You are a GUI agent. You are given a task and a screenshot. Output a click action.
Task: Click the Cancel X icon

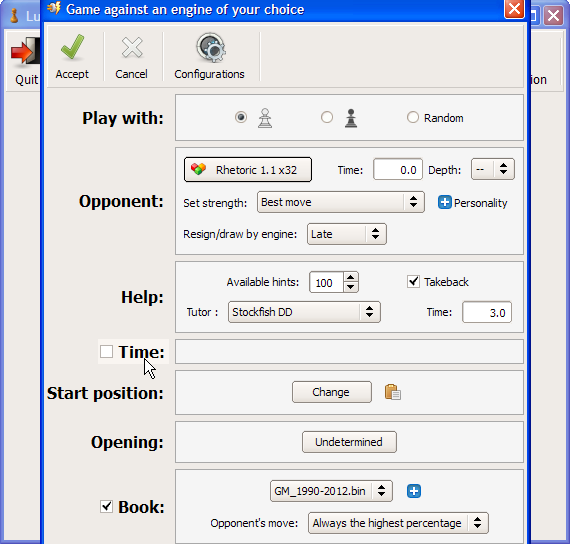[132, 48]
